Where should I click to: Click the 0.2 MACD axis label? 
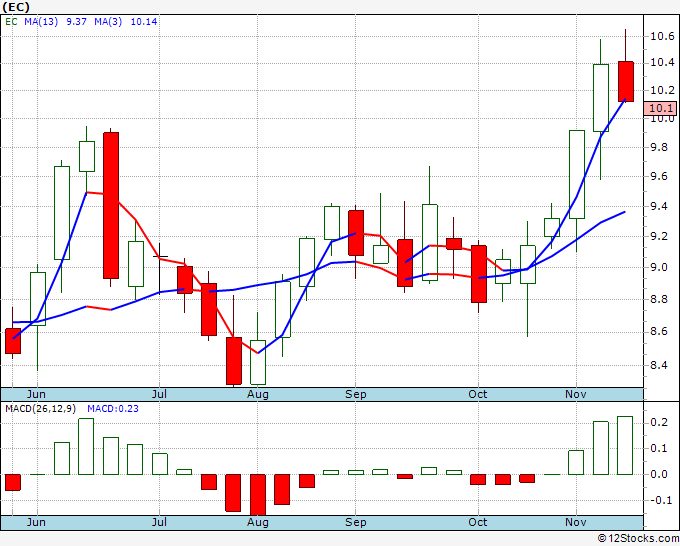click(x=659, y=422)
